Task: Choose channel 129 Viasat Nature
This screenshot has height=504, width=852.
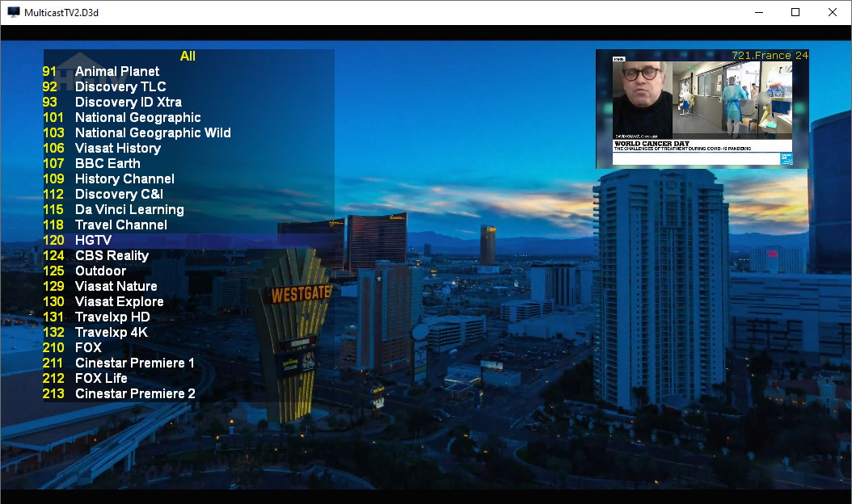Action: click(x=188, y=286)
